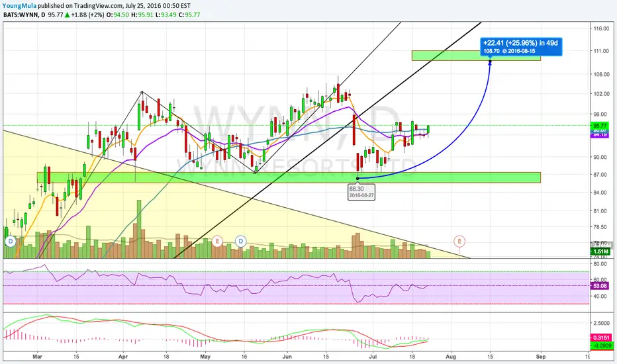617x364 pixels.
Task: Click the C:95.77 close value in header
Action: (x=189, y=15)
